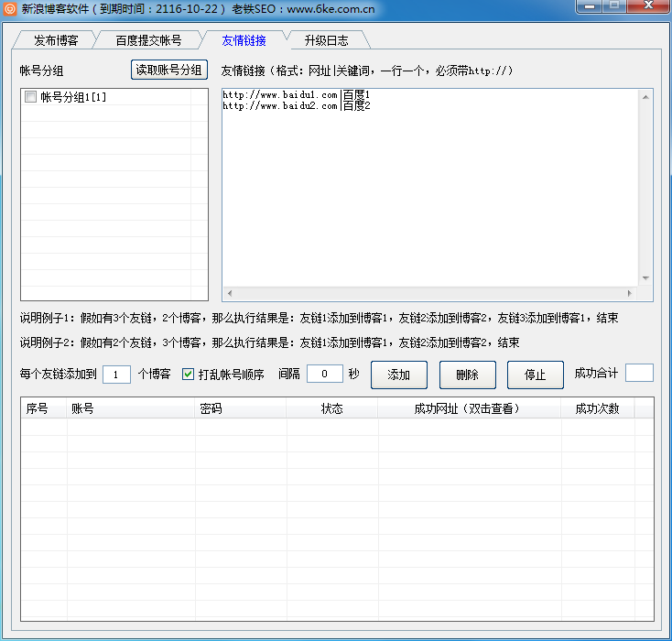Click the 读取账号分组 button
672x641 pixels.
[x=169, y=71]
